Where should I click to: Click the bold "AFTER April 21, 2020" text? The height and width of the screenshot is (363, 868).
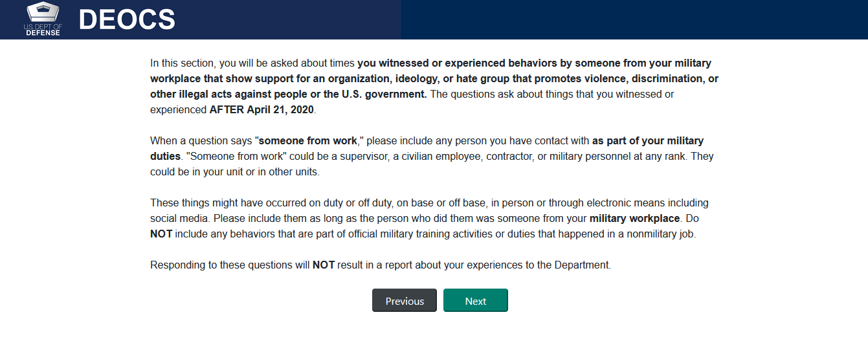[x=262, y=109]
